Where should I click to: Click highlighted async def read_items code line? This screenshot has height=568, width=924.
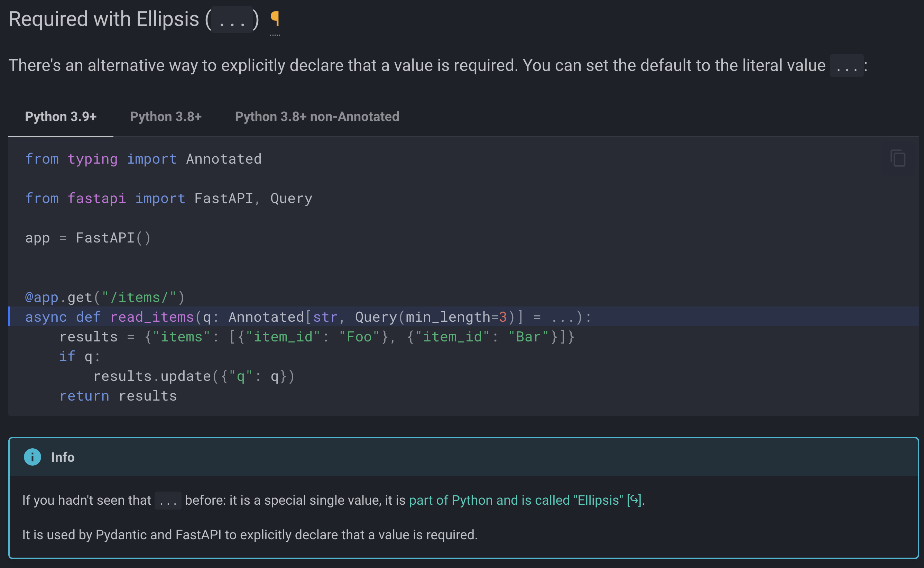click(308, 317)
